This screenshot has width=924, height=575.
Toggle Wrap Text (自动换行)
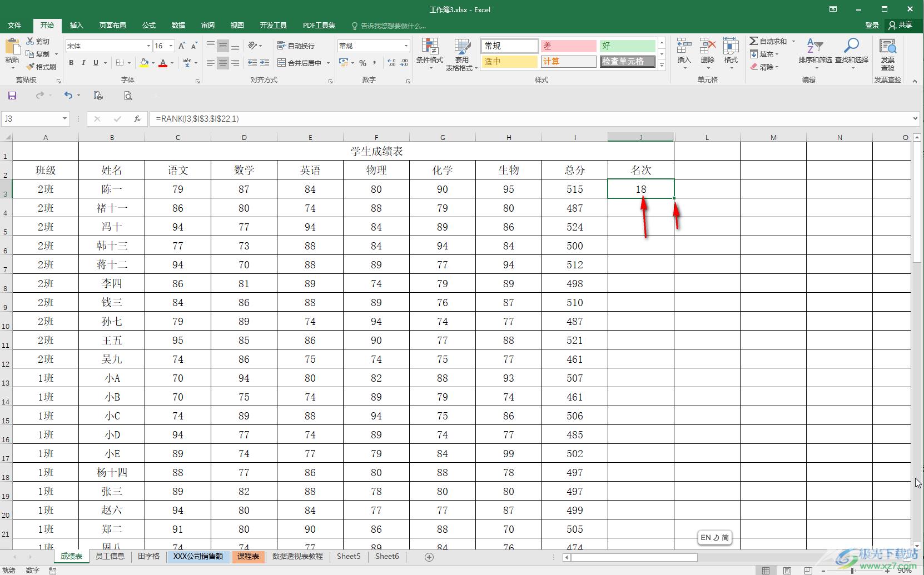coord(296,46)
